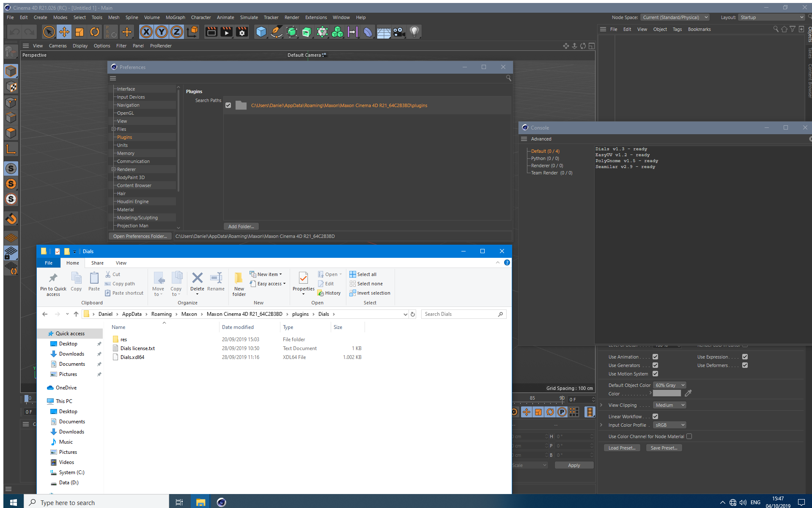Select the Move tool in Cinema 4D toolbar
The height and width of the screenshot is (508, 812).
tap(64, 32)
